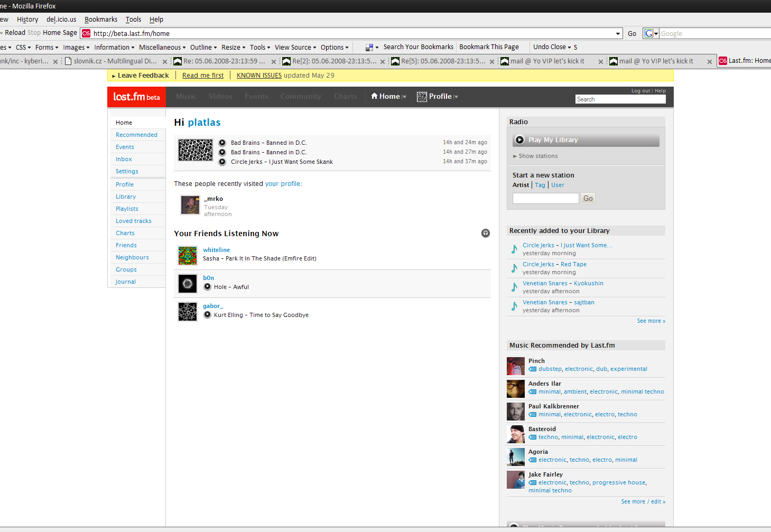This screenshot has height=532, width=771.
Task: Open the Profile dropdown arrow in navbar
Action: pyautogui.click(x=456, y=97)
